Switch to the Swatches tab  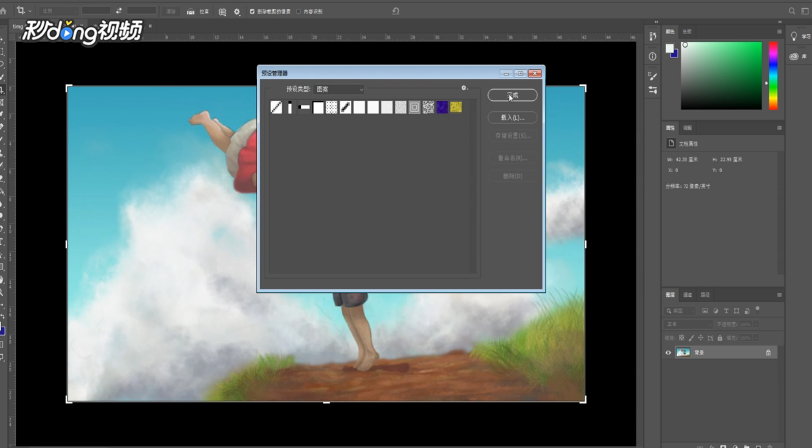click(x=687, y=32)
